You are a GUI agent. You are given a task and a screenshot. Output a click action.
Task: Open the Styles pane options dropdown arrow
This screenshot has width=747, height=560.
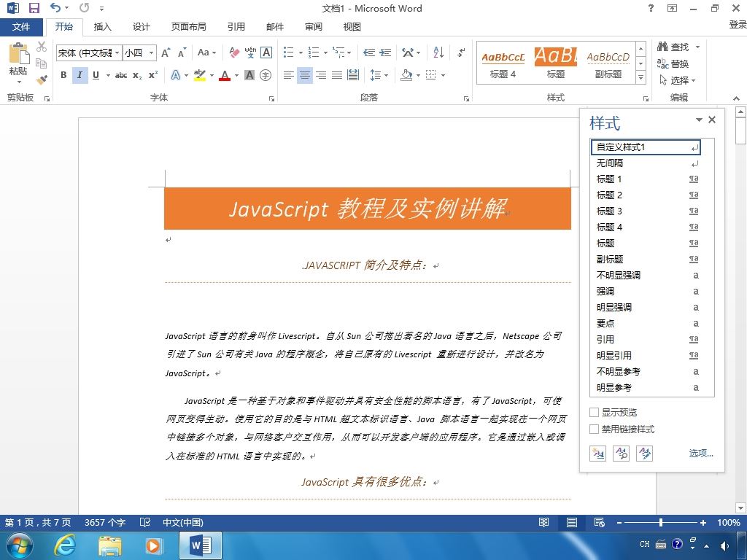(699, 120)
